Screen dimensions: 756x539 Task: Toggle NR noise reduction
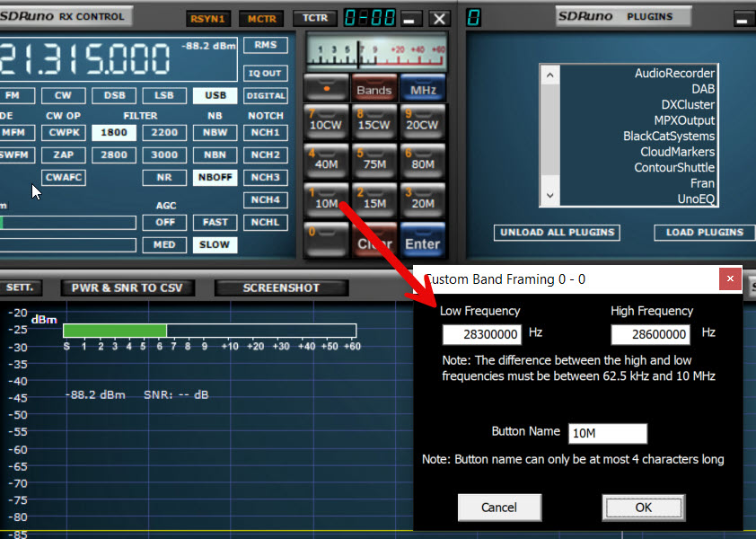pos(164,178)
